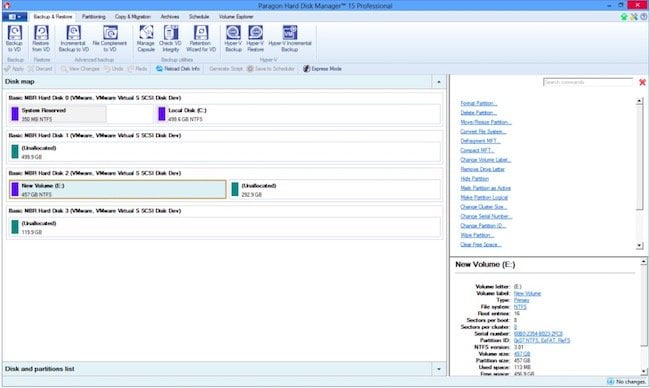The height and width of the screenshot is (388, 650).
Task: Click the commands list scrollbar down arrow
Action: click(639, 246)
